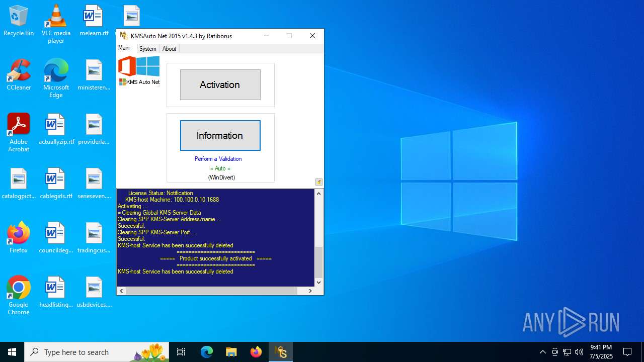The image size is (644, 362).
Task: Click 'License Status: Notification' log line
Action: pyautogui.click(x=160, y=193)
